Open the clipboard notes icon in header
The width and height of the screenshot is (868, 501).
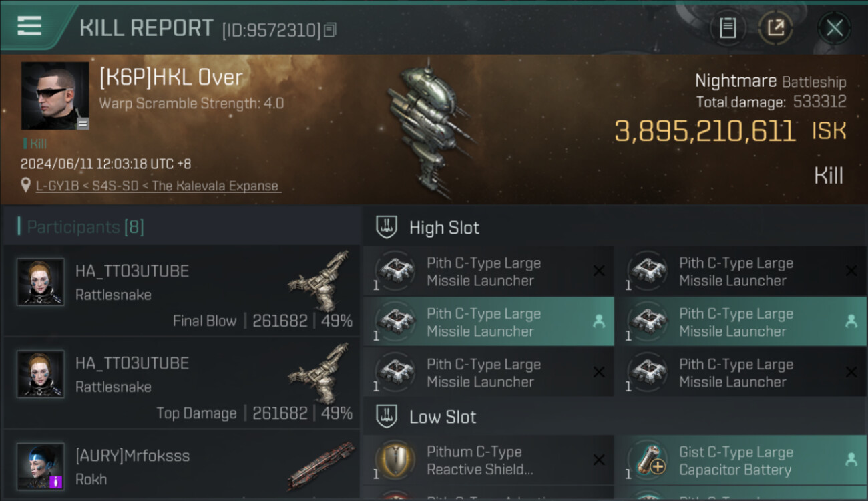click(728, 28)
